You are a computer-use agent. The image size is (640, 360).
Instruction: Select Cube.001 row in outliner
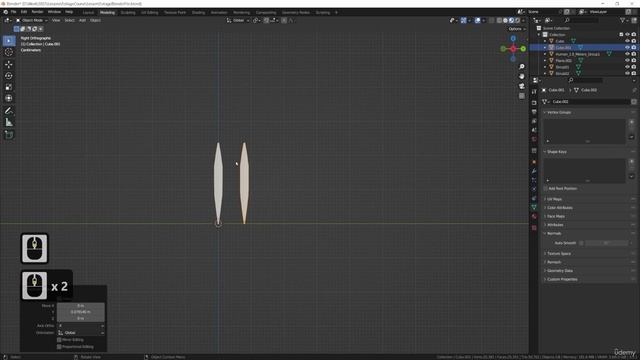(584, 47)
